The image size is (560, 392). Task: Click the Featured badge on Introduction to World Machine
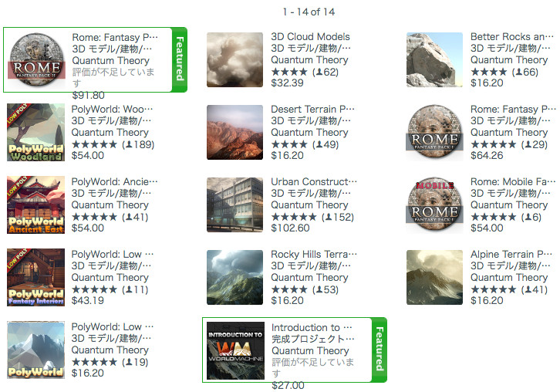pos(380,350)
